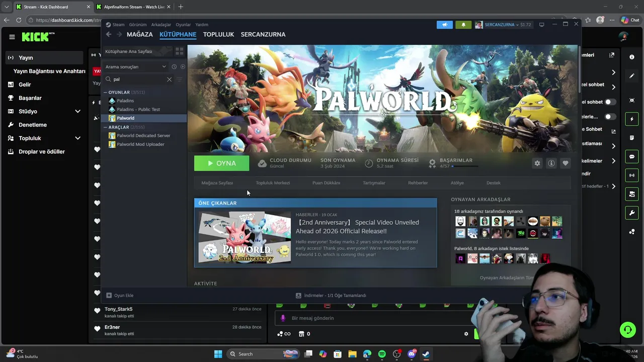Open the Oyunlar menu
The image size is (644, 362).
click(x=183, y=25)
